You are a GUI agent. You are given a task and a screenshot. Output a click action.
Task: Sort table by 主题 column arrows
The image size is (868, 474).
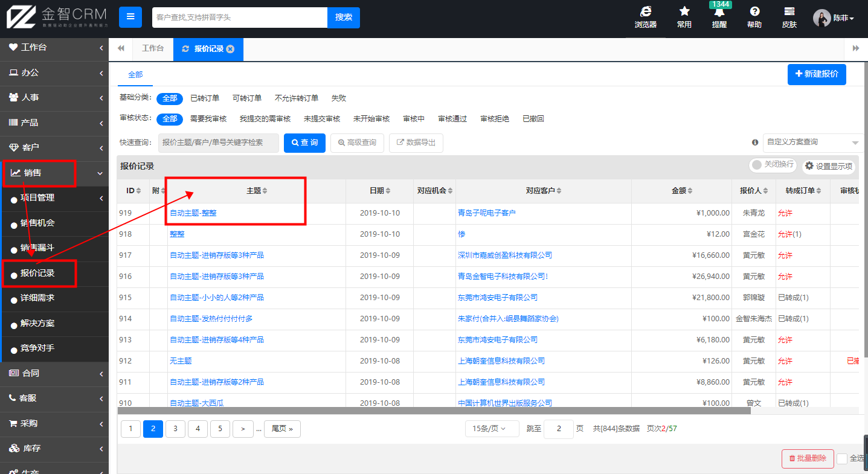265,191
